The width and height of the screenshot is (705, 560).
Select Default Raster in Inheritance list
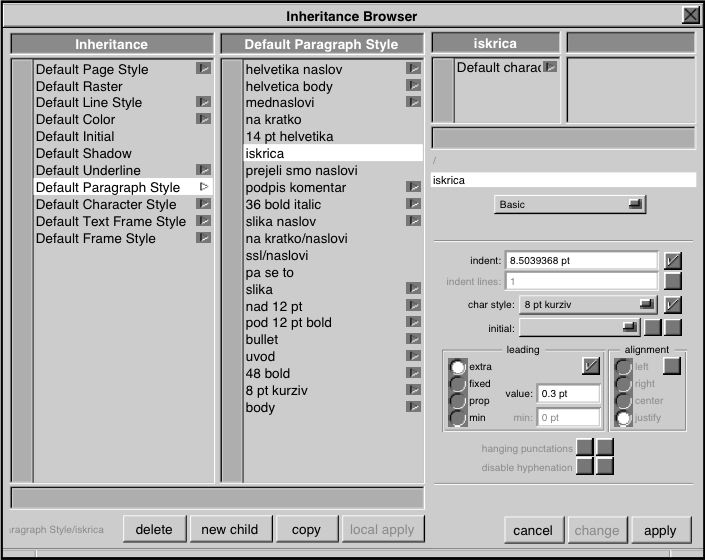click(x=123, y=86)
